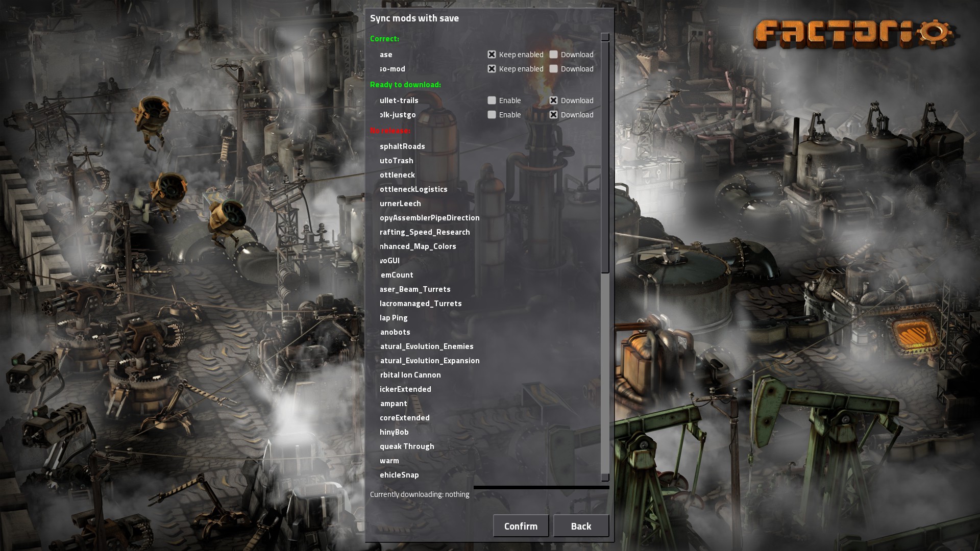Confirm the mod sync
The height and width of the screenshot is (551, 980).
521,526
